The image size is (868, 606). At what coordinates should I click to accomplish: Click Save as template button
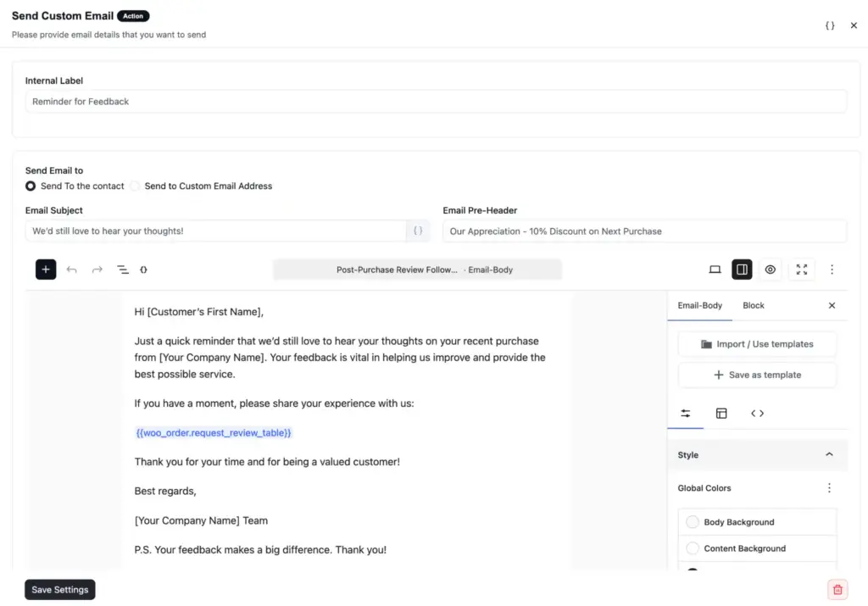coord(757,375)
